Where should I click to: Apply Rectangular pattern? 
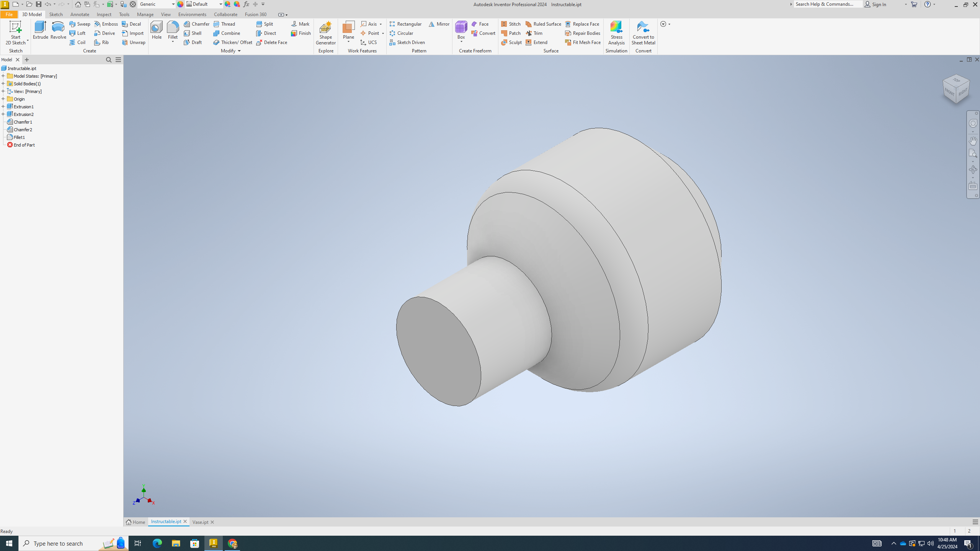pyautogui.click(x=405, y=24)
